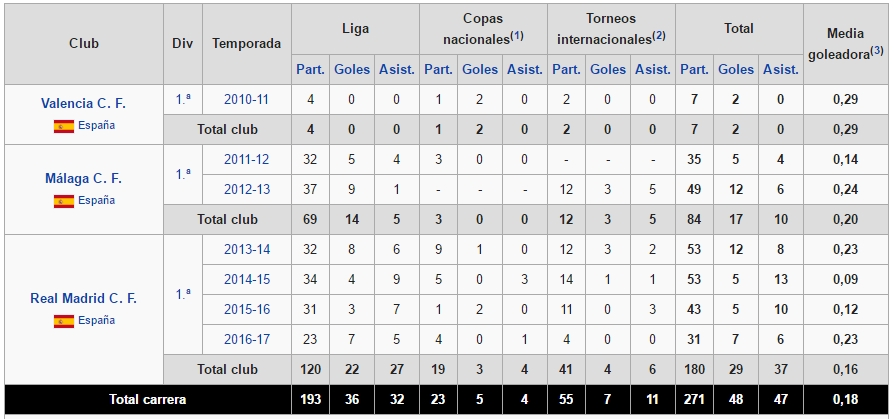
Task: Open the 2010-11 season link
Action: click(246, 99)
